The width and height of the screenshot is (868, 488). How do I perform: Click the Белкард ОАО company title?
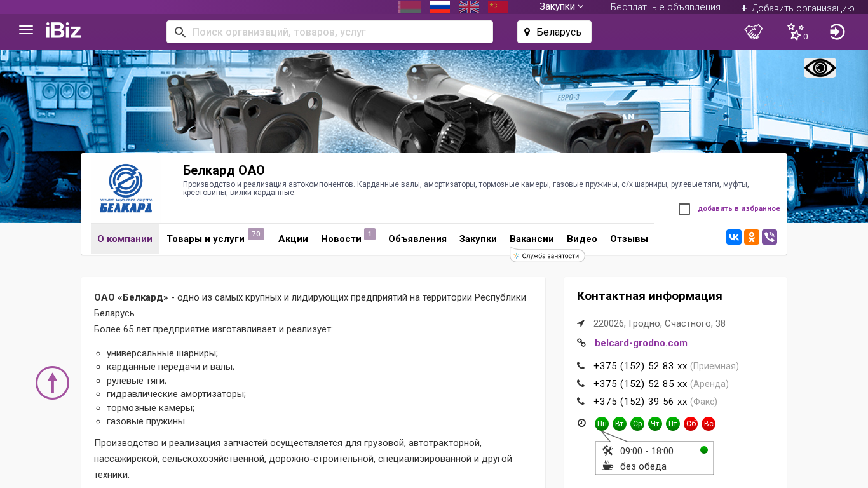click(x=224, y=170)
